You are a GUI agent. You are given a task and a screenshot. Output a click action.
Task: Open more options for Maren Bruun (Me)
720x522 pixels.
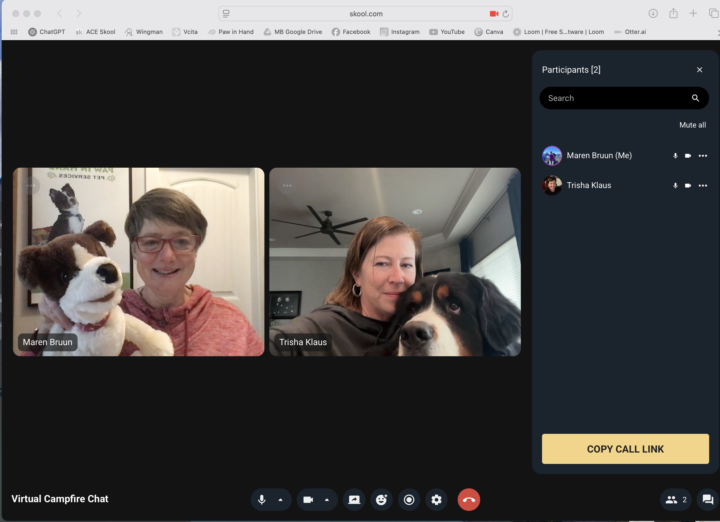[703, 156]
